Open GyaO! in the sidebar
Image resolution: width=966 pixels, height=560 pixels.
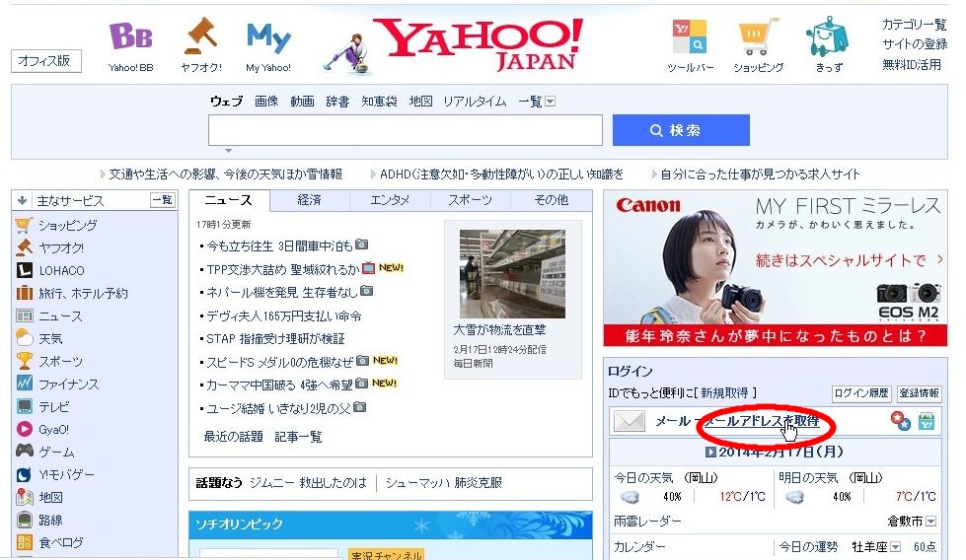[53, 430]
